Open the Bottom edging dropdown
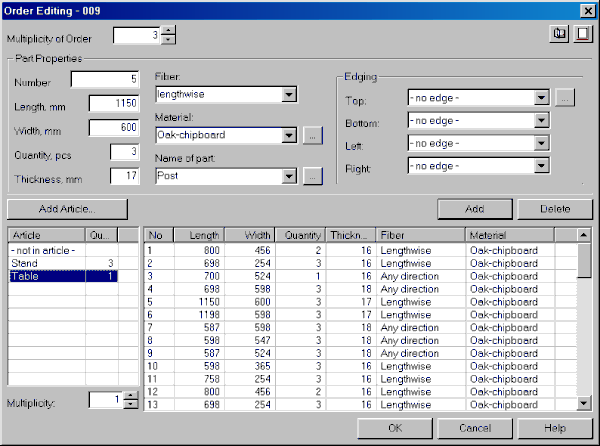 tap(541, 120)
